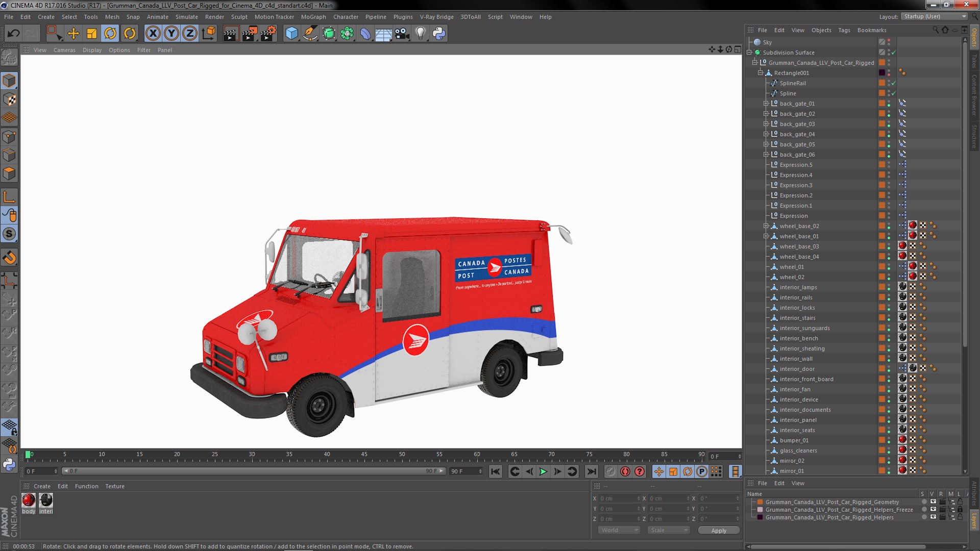Click the Enable Snap magnet icon

pos(9,258)
